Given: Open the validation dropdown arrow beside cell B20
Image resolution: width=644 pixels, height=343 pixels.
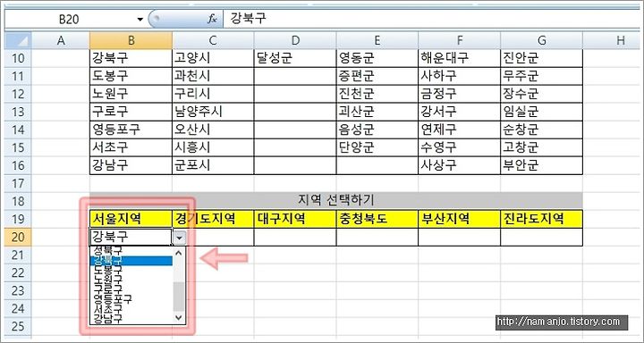Looking at the screenshot, I should click(180, 237).
